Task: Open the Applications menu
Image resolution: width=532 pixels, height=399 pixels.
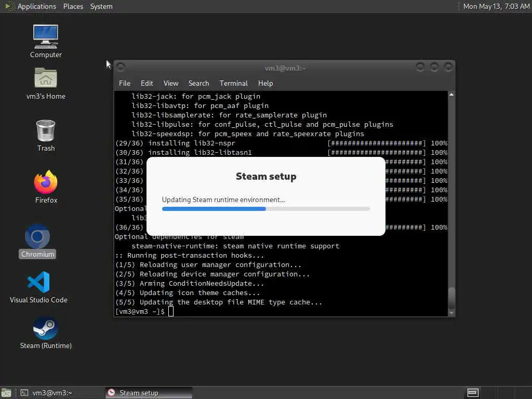Action: tap(37, 6)
